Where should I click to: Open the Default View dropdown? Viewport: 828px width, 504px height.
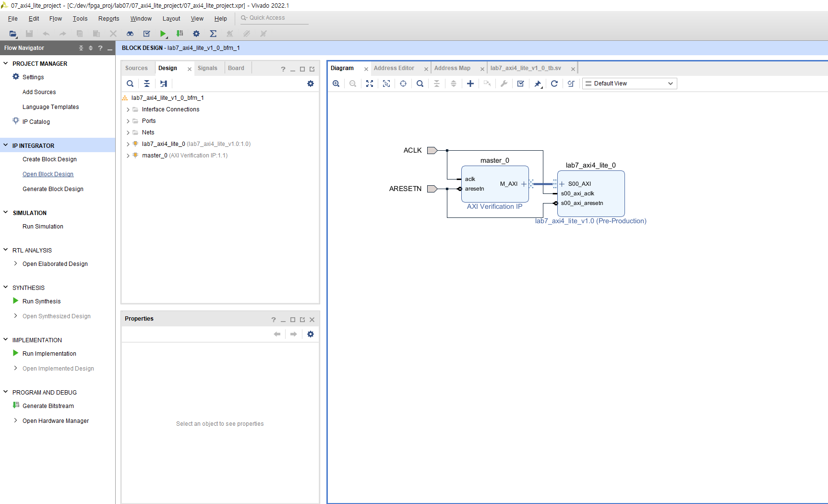point(629,84)
